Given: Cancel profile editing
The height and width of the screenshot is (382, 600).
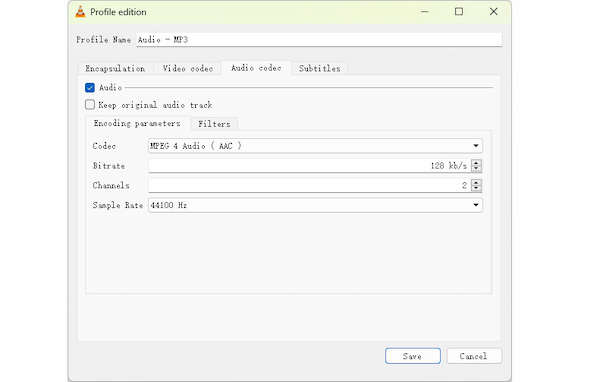Looking at the screenshot, I should coord(474,356).
